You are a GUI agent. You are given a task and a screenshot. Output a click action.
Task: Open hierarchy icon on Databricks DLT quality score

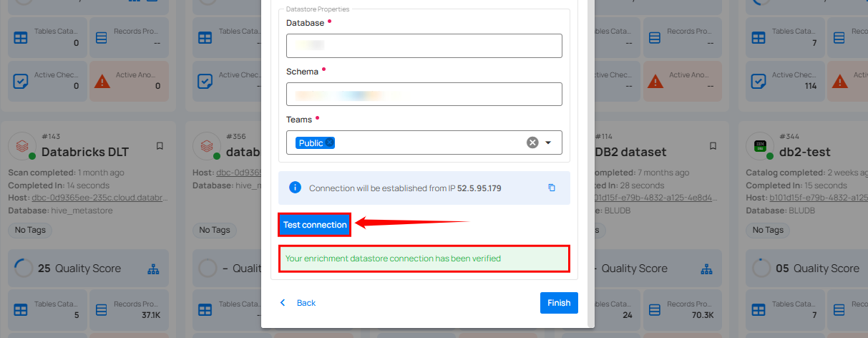click(x=153, y=269)
